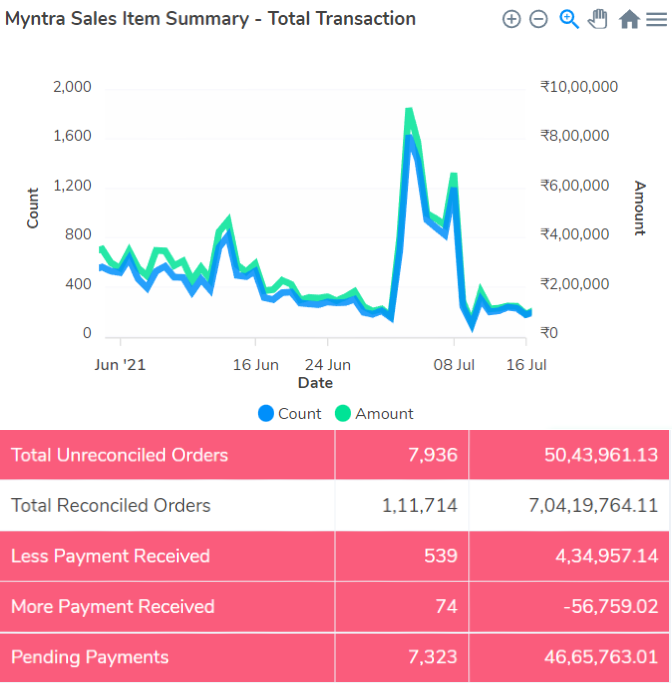Click the 400 count axis label
This screenshot has width=672, height=683.
point(78,284)
